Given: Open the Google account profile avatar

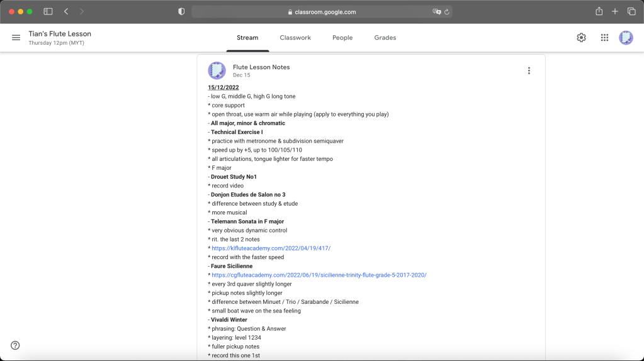Looking at the screenshot, I should 626,38.
